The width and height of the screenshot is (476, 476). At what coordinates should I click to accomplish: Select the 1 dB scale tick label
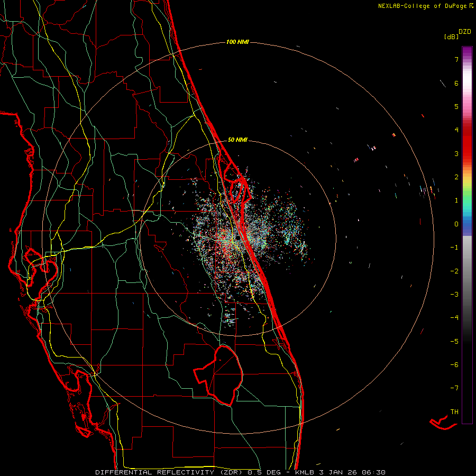[x=456, y=200]
